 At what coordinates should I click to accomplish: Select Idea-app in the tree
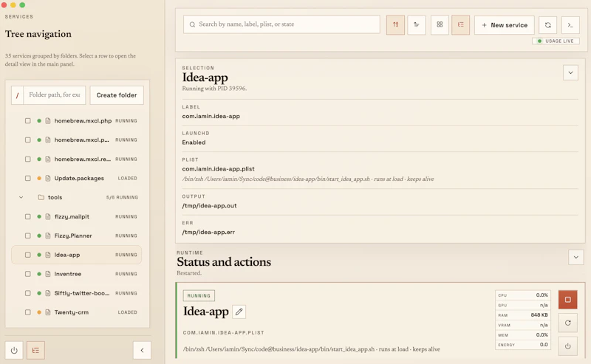pyautogui.click(x=77, y=255)
